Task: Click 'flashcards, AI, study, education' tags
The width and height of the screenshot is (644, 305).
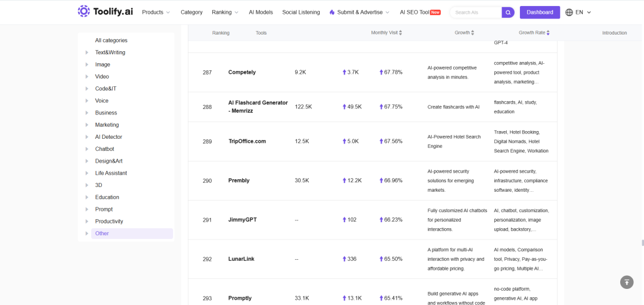Action: [515, 107]
